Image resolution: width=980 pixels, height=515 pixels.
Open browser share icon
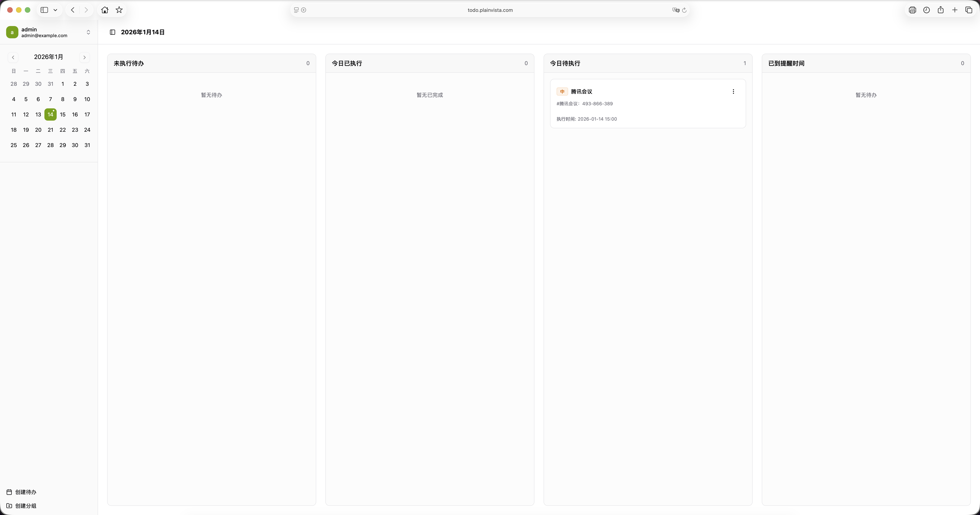pyautogui.click(x=940, y=10)
